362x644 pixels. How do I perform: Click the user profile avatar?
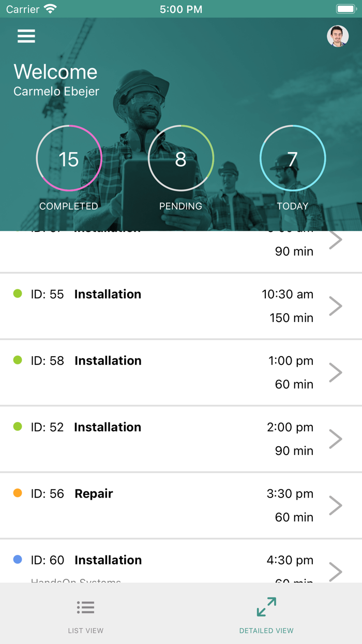tap(339, 36)
